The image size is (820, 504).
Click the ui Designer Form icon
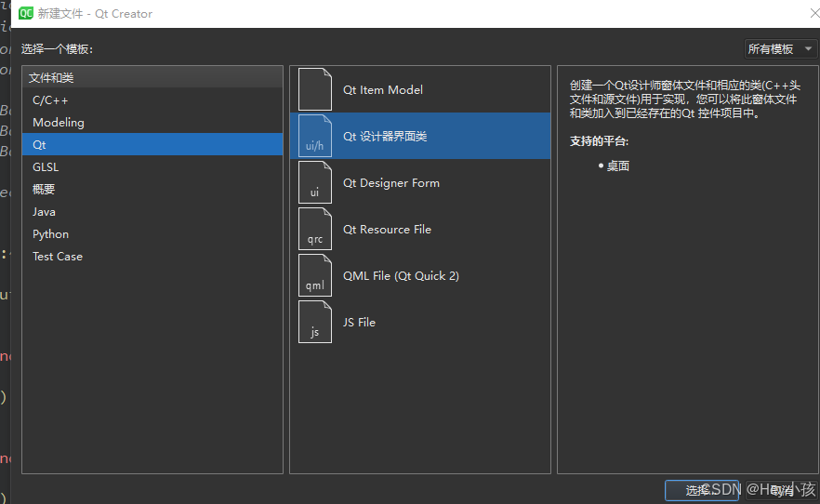tap(315, 182)
